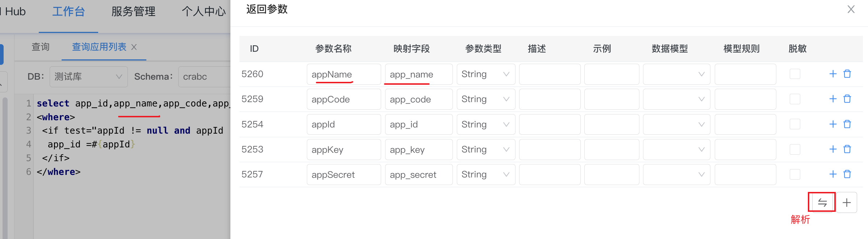868x239 pixels.
Task: Close the 查询应用列表 tab with X
Action: [134, 47]
